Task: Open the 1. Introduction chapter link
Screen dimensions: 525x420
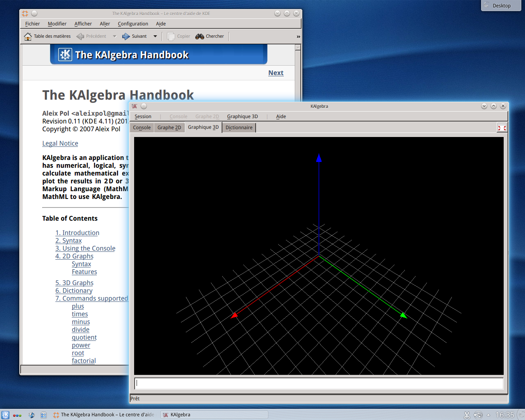Action: point(77,233)
